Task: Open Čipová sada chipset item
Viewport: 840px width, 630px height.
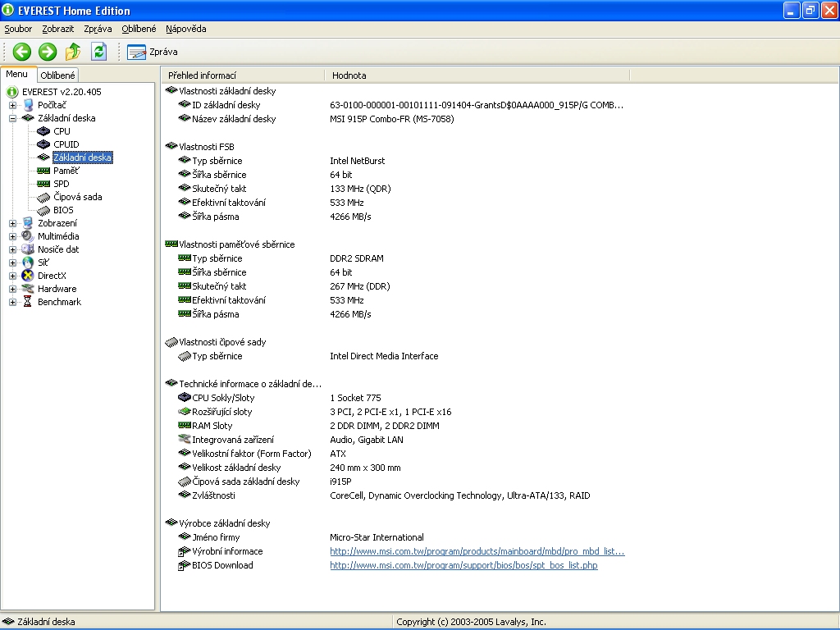Action: 77,197
